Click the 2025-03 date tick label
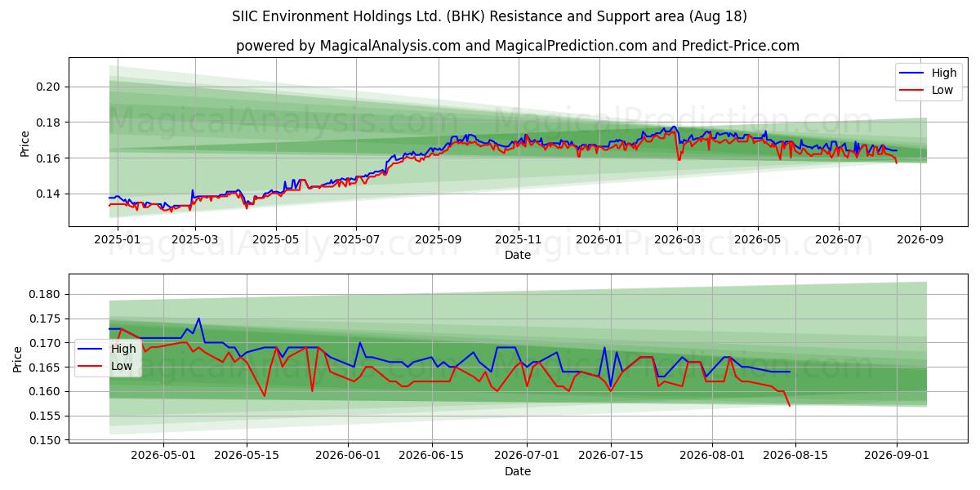The width and height of the screenshot is (980, 490). [195, 240]
